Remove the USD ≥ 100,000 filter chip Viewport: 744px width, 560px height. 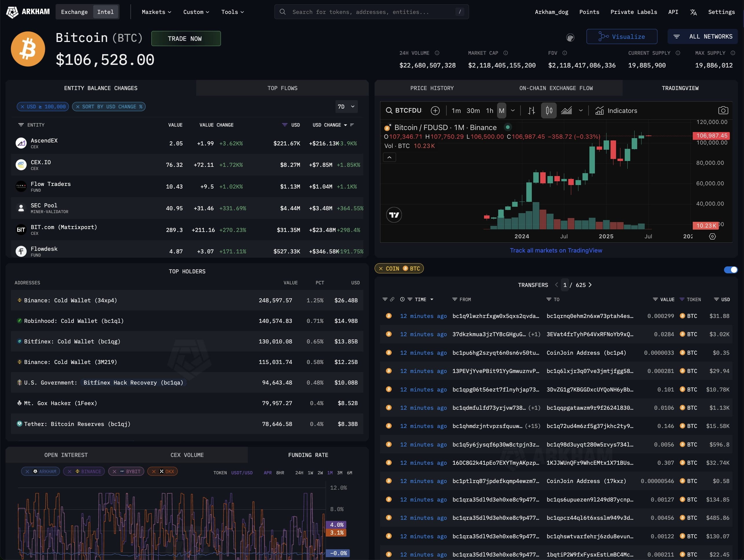(x=23, y=107)
